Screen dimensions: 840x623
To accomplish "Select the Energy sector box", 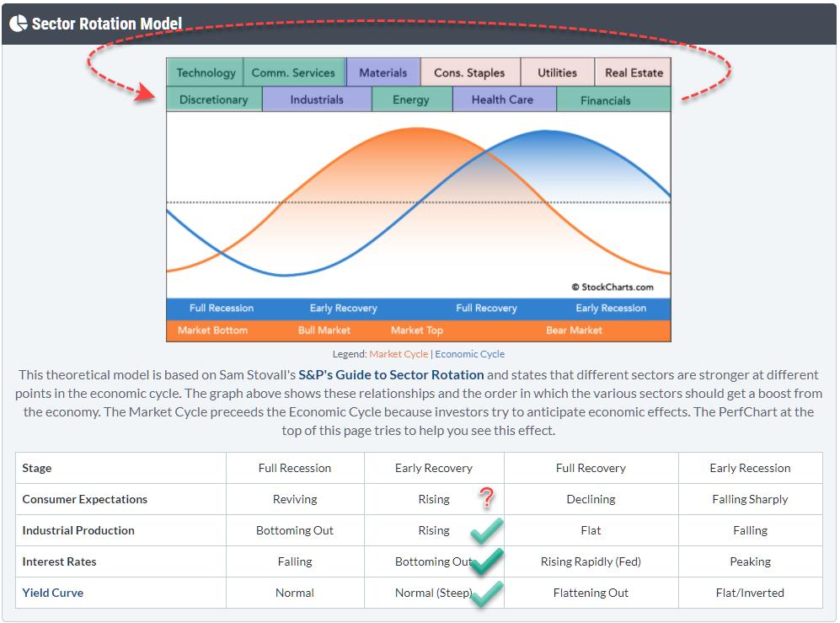I will pos(411,99).
